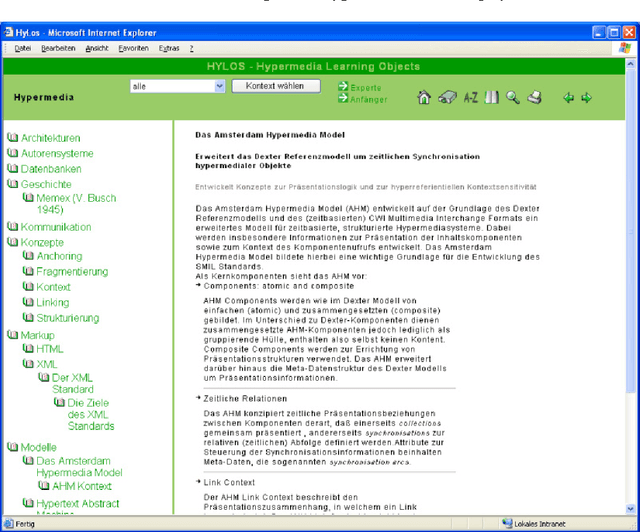Viewport: 640px width, 532px height.
Task: Open Architekturen in the navigation tree
Action: [50, 138]
